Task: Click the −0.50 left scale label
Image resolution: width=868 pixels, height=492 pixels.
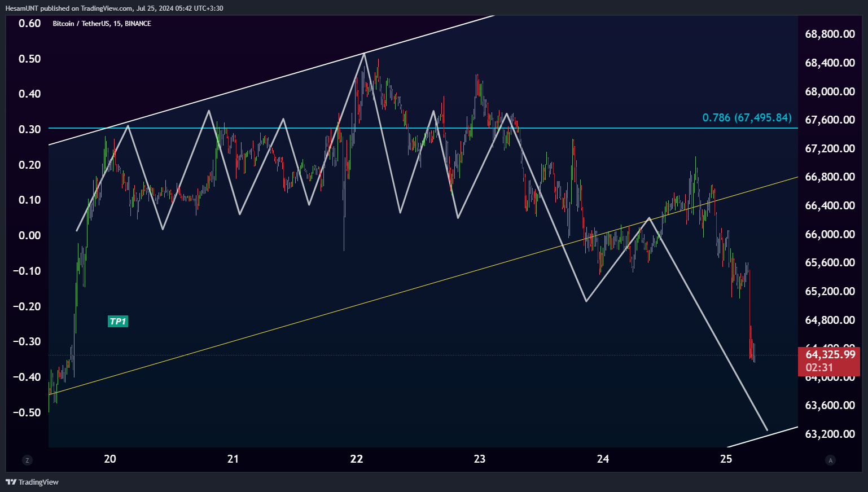Action: click(27, 412)
